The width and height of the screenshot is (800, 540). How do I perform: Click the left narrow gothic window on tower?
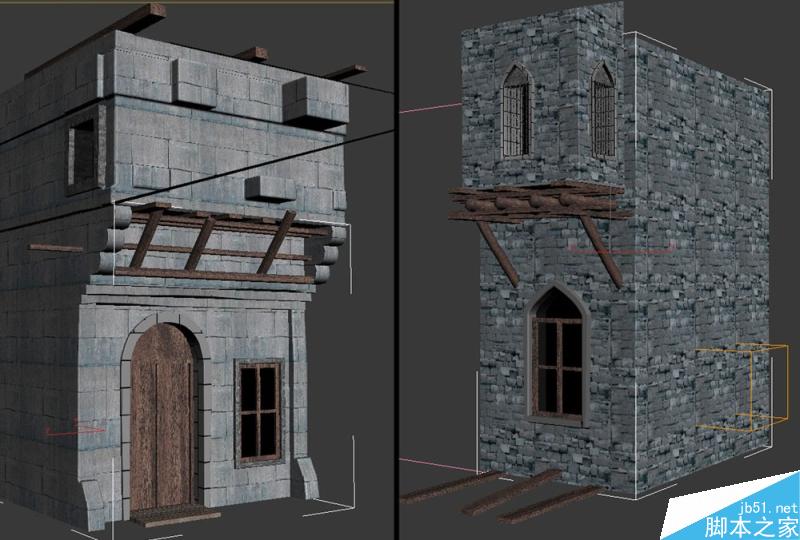point(516,111)
